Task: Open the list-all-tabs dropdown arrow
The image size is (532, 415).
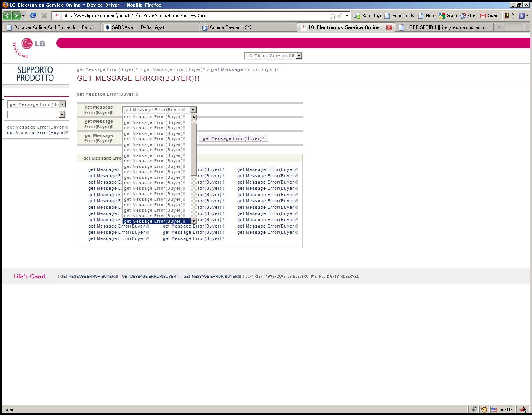Action: (x=527, y=27)
